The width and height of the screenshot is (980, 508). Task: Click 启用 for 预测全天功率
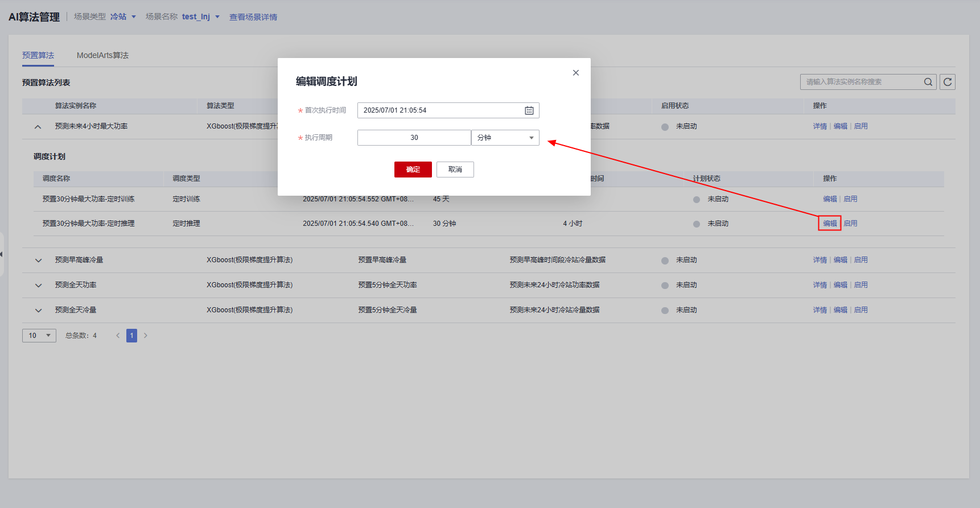click(861, 285)
